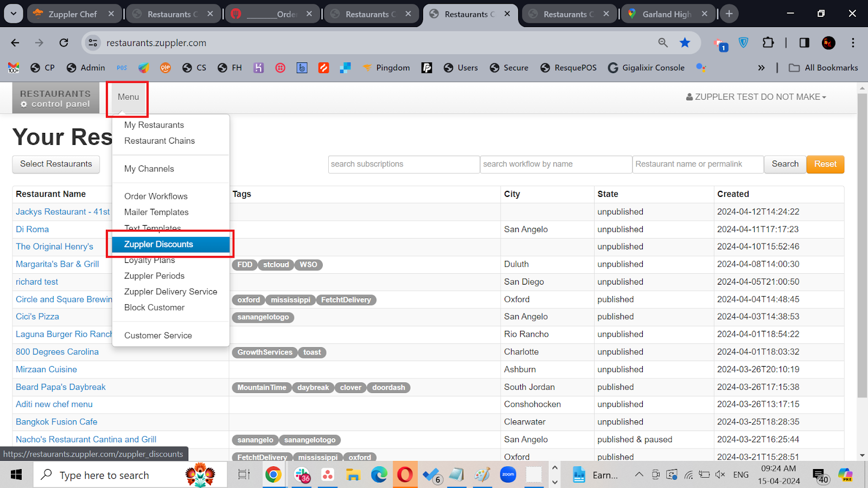This screenshot has height=488, width=868.
Task: Open Chrome three-dot menu
Action: click(x=853, y=43)
